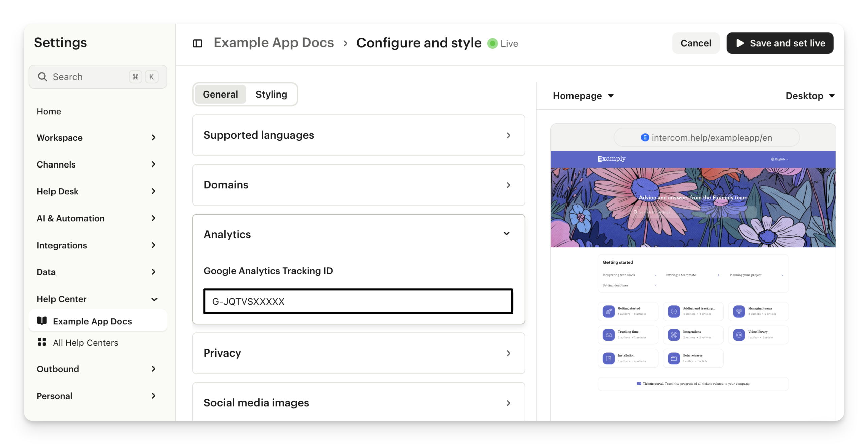Click the play icon on Save and set live
868x445 pixels.
click(x=740, y=43)
